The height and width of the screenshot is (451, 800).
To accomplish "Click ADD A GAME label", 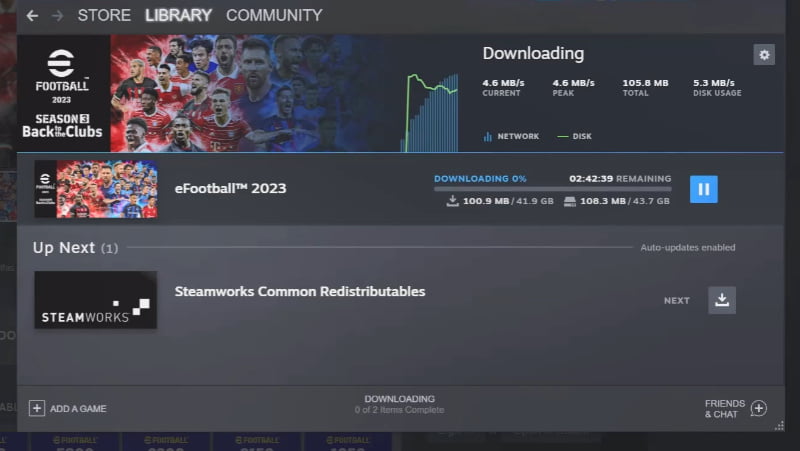I will click(x=78, y=409).
